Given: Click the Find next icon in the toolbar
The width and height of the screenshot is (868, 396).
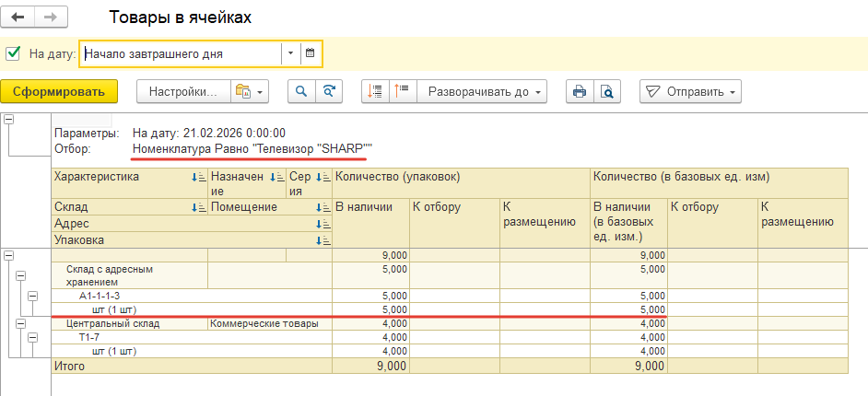Looking at the screenshot, I should click(327, 92).
